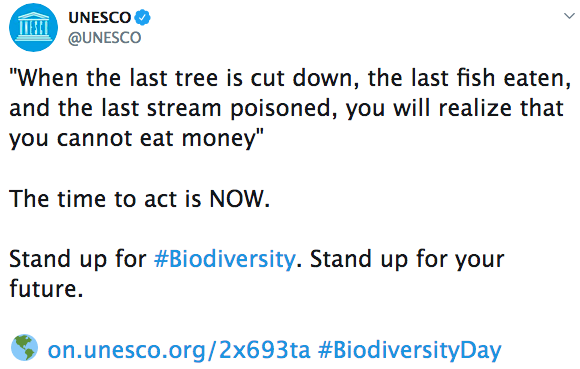Click the blue verified badge
This screenshot has width=580, height=369.
[142, 17]
